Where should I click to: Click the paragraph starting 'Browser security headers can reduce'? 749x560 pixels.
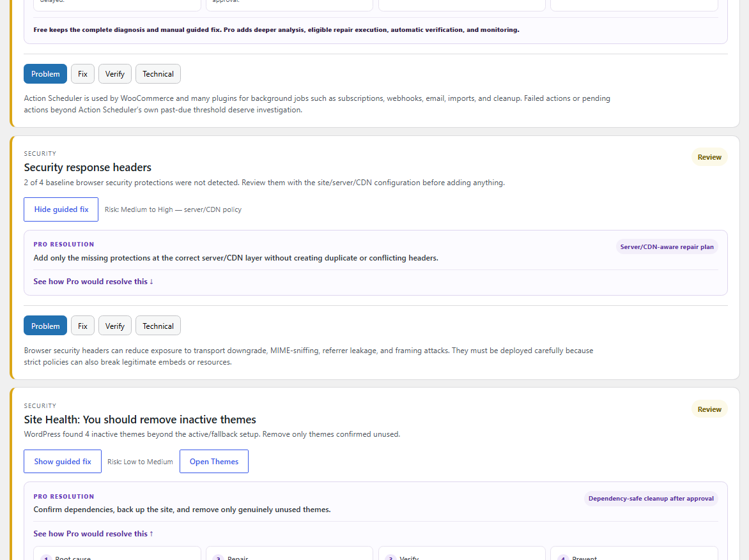click(309, 356)
